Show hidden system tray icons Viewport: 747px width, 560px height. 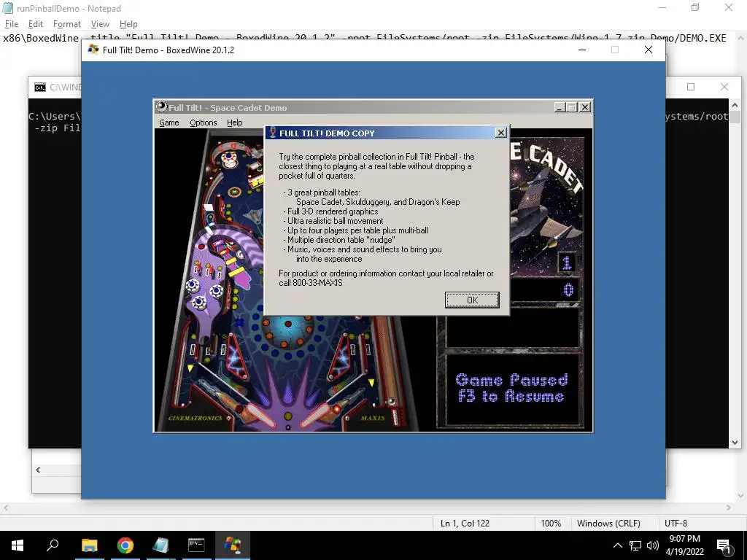point(617,545)
